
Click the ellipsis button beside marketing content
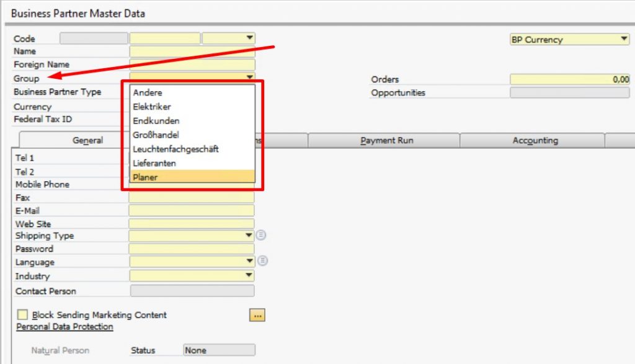(x=257, y=315)
